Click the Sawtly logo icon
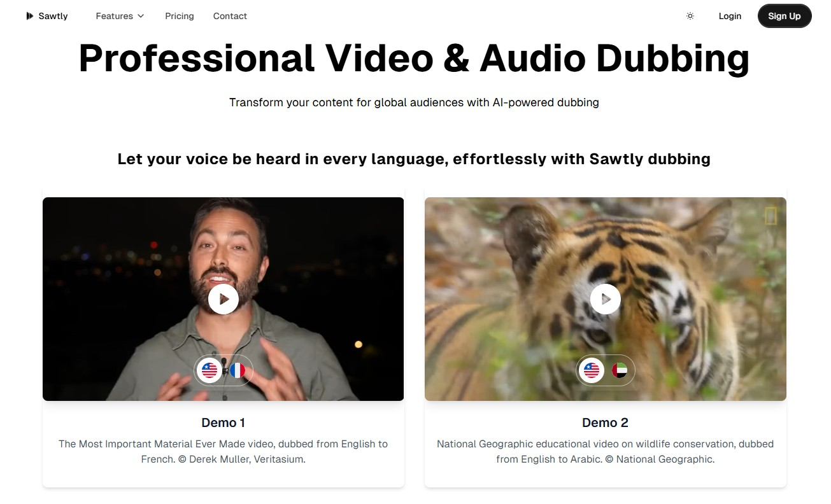This screenshot has height=504, width=831. (29, 16)
